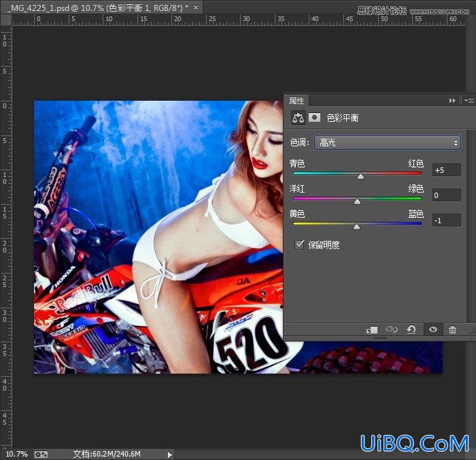Toggle adjustment layer visibility eye icon

click(x=433, y=329)
